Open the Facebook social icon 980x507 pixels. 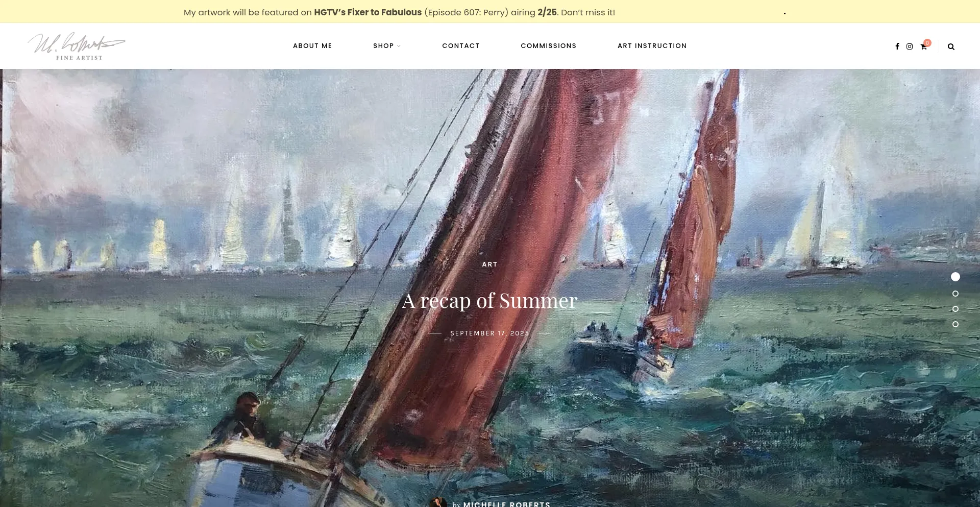click(897, 46)
